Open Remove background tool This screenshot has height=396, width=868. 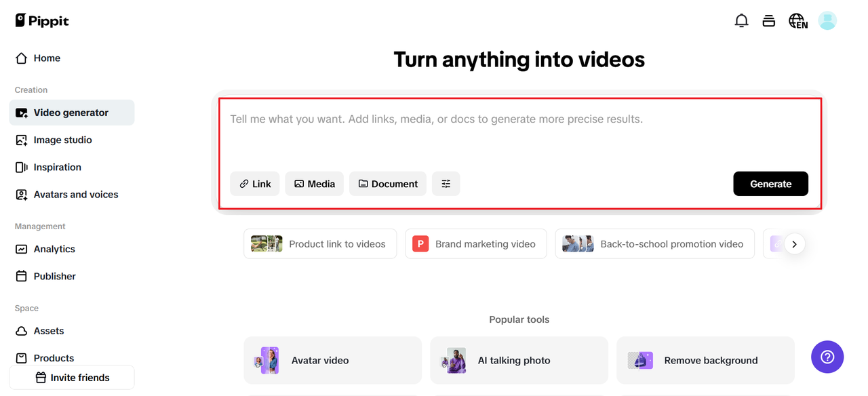point(705,360)
